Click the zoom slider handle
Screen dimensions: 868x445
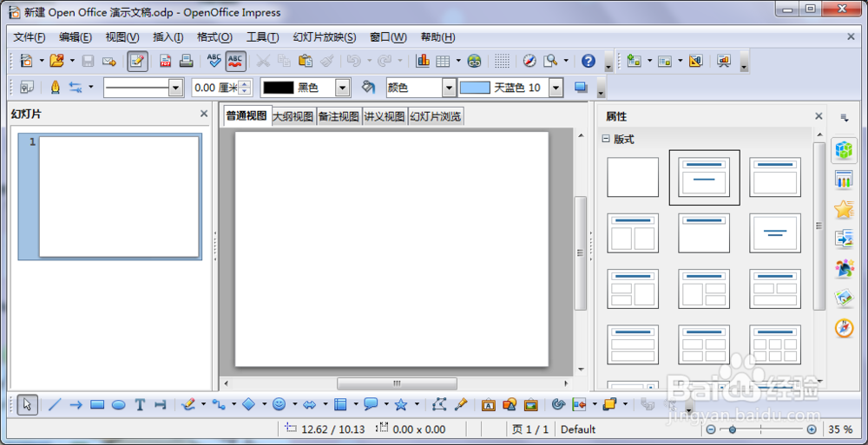click(732, 429)
